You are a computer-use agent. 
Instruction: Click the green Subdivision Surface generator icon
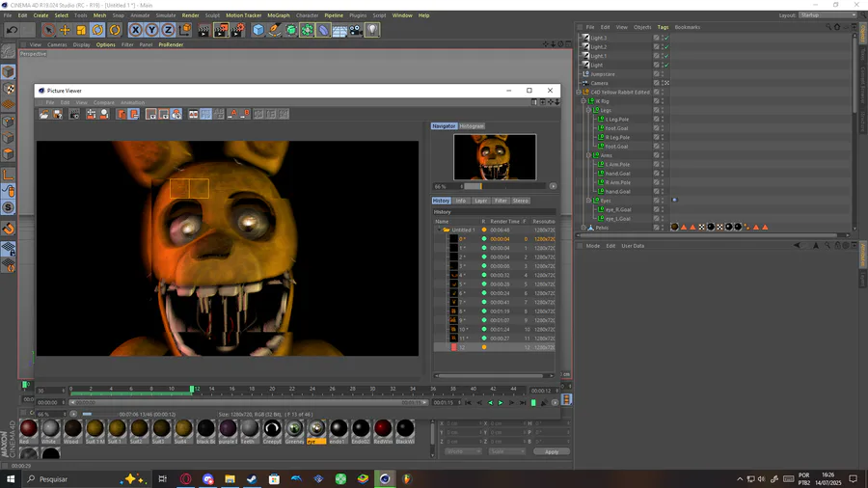click(x=291, y=30)
